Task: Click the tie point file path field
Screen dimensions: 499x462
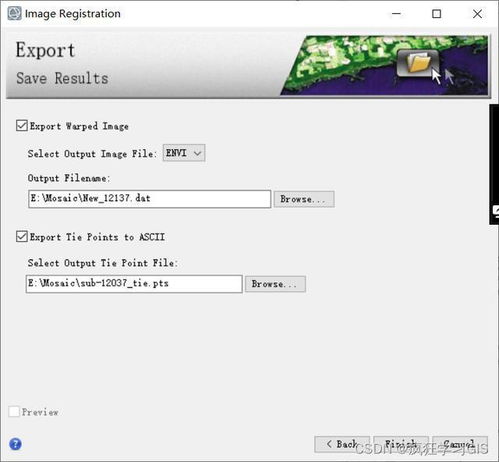Action: [134, 284]
